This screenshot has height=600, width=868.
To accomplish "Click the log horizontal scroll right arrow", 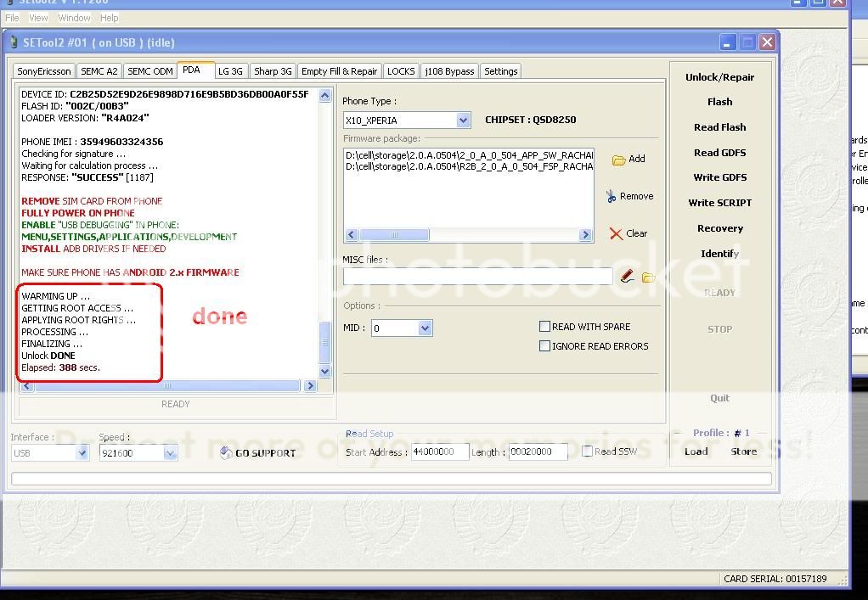I will point(310,386).
